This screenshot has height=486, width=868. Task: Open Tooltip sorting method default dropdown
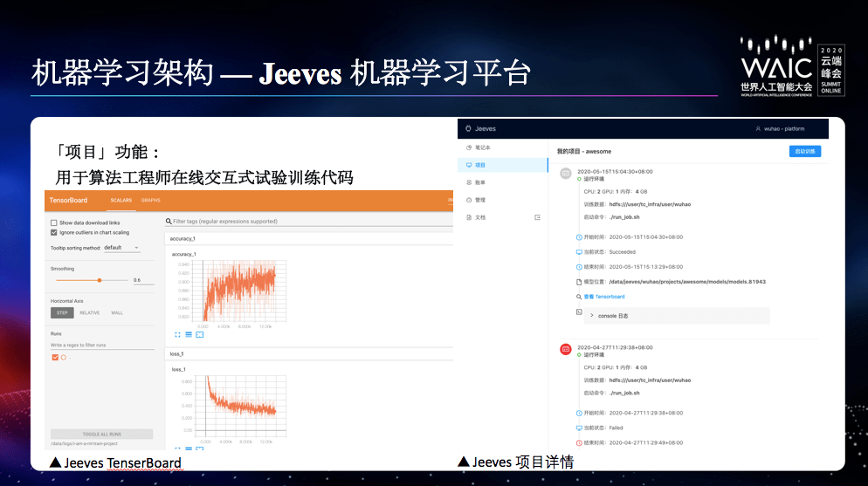[x=121, y=248]
